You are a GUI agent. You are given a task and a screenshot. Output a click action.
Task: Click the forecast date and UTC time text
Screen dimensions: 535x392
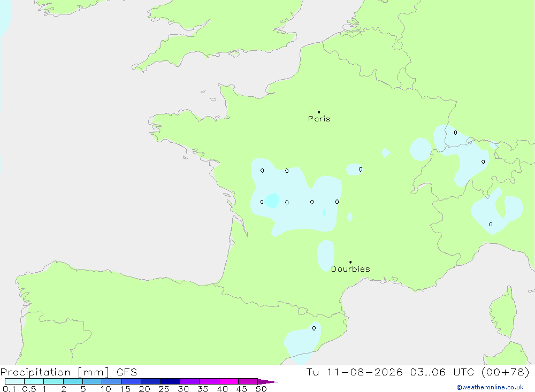pos(418,372)
